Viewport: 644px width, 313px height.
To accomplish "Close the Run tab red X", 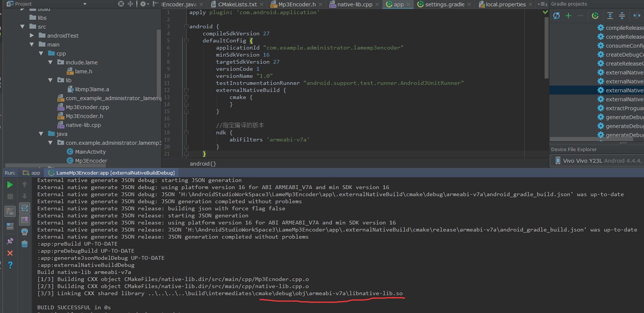I will (x=10, y=253).
